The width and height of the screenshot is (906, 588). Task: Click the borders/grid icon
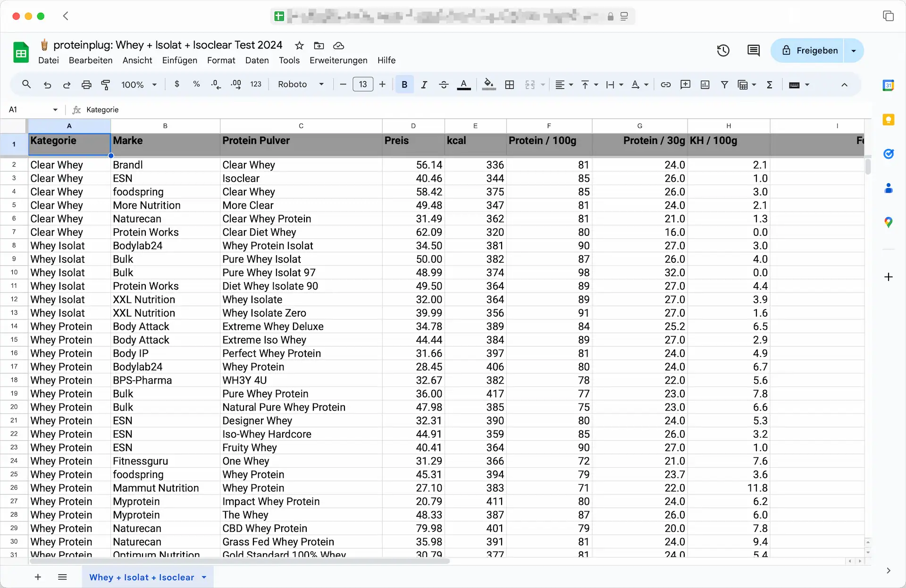click(509, 84)
